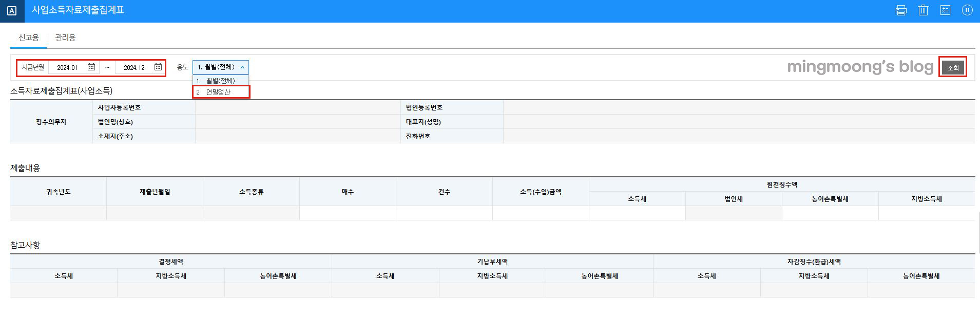Image resolution: width=980 pixels, height=316 pixels.
Task: Click the A logo icon at top left
Action: (12, 11)
